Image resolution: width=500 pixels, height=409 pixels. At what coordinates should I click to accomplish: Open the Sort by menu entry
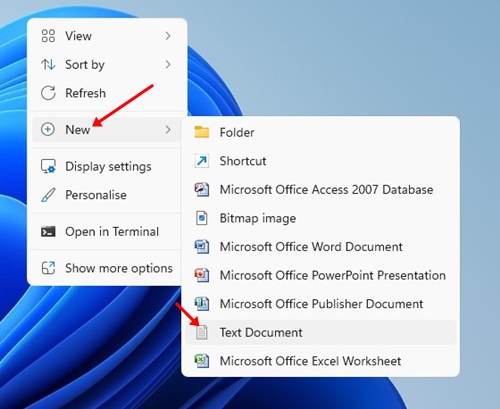pyautogui.click(x=107, y=64)
